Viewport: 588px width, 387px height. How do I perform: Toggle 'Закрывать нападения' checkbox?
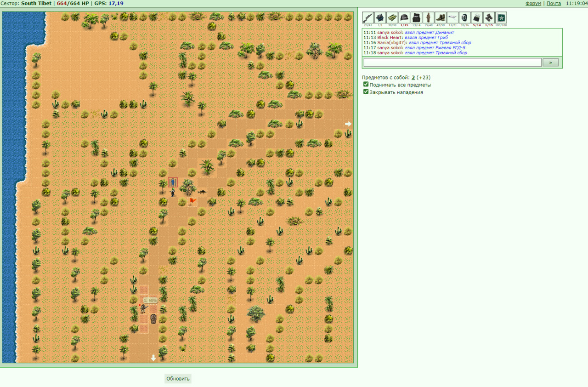tap(366, 92)
